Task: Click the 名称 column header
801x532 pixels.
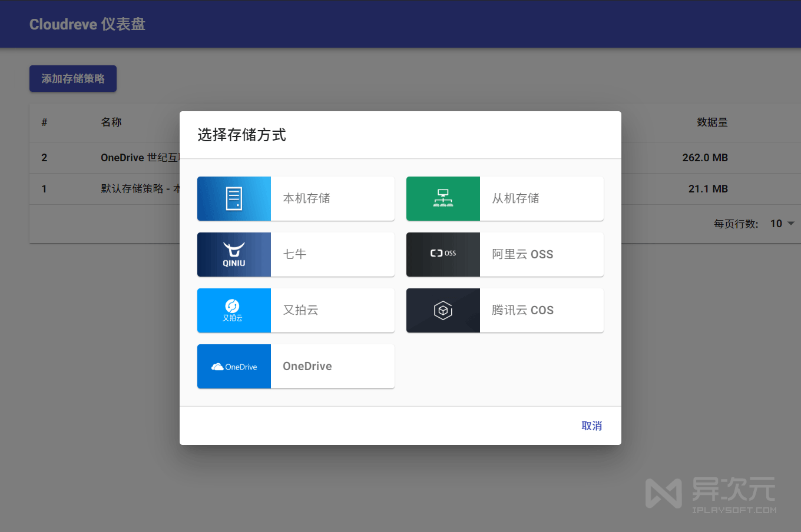Action: tap(111, 122)
